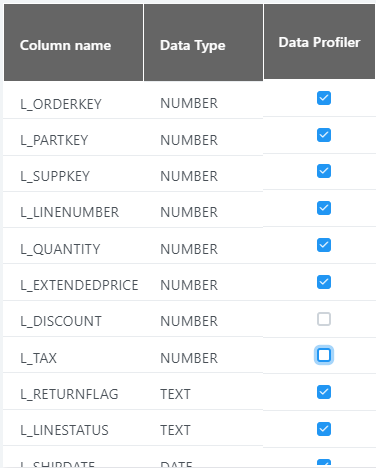Screen dimensions: 376x468
Task: Enable Data Profiler for L_DISCOUNT
Action: pyautogui.click(x=324, y=319)
